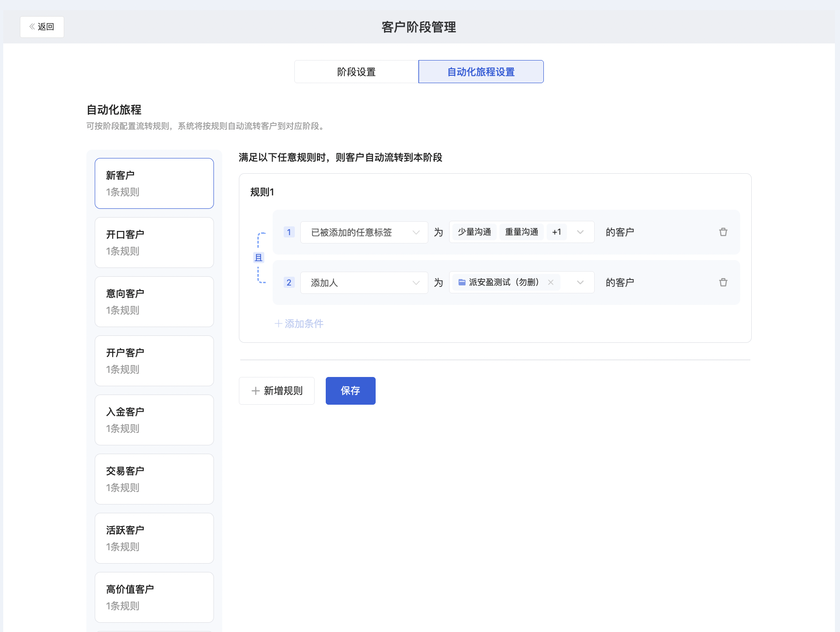Open the 意向客户 stage card

pyautogui.click(x=154, y=302)
